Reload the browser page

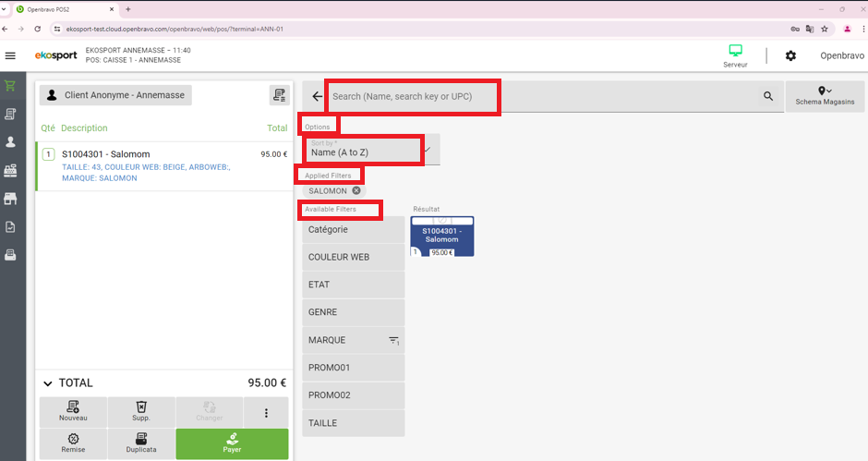point(37,29)
